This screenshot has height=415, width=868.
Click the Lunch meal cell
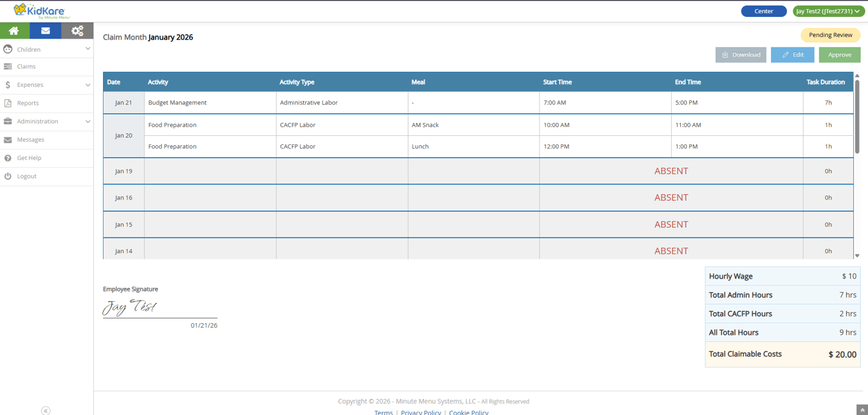474,146
